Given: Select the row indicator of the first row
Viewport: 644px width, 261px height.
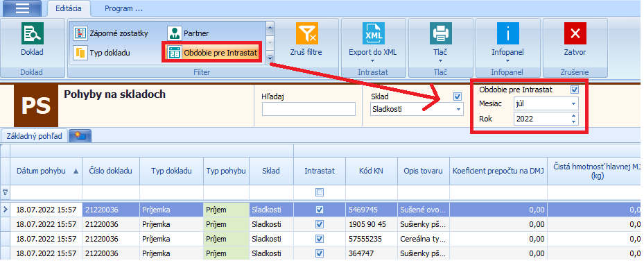Looking at the screenshot, I should 5,210.
